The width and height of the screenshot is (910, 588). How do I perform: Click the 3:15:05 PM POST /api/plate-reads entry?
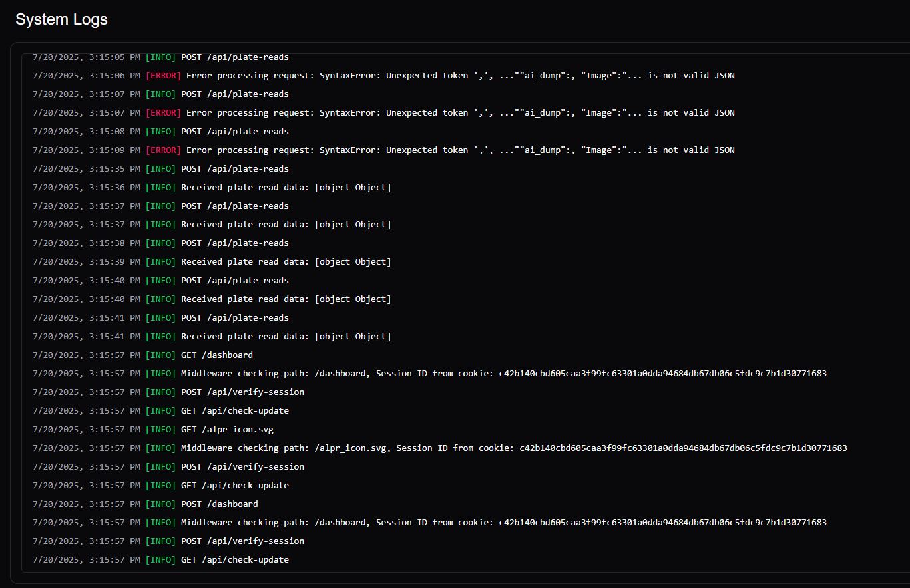tap(234, 58)
